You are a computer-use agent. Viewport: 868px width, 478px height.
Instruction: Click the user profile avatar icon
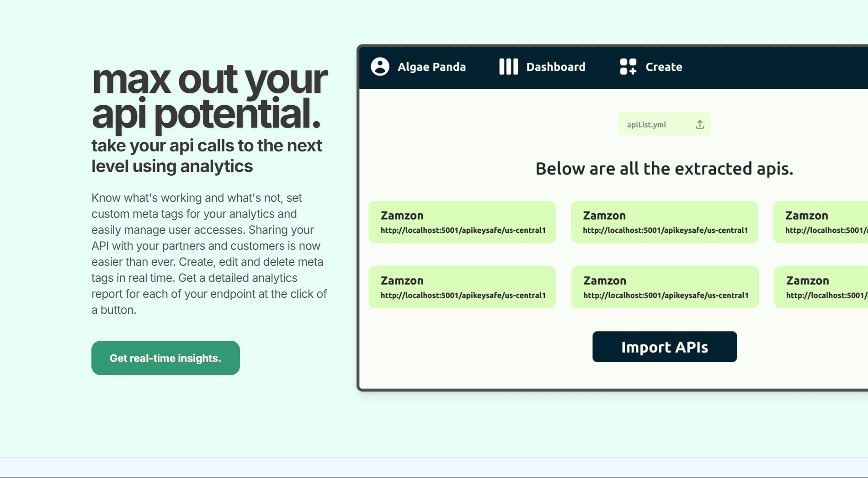point(380,67)
